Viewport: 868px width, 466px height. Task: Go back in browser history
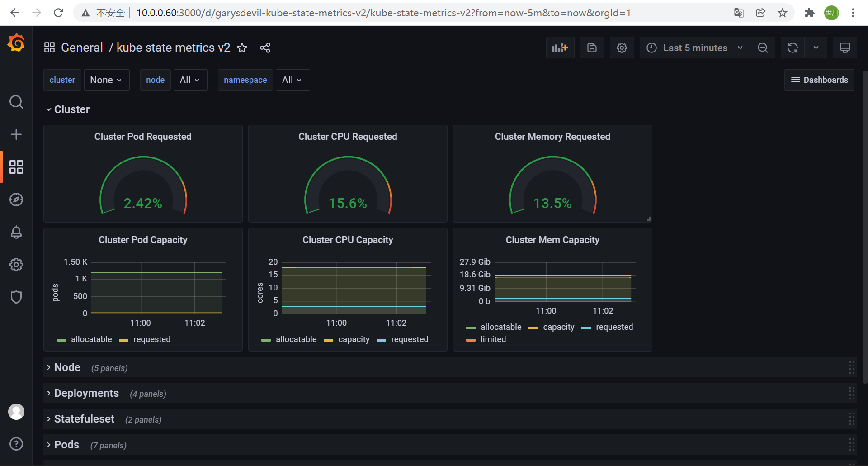tap(15, 13)
